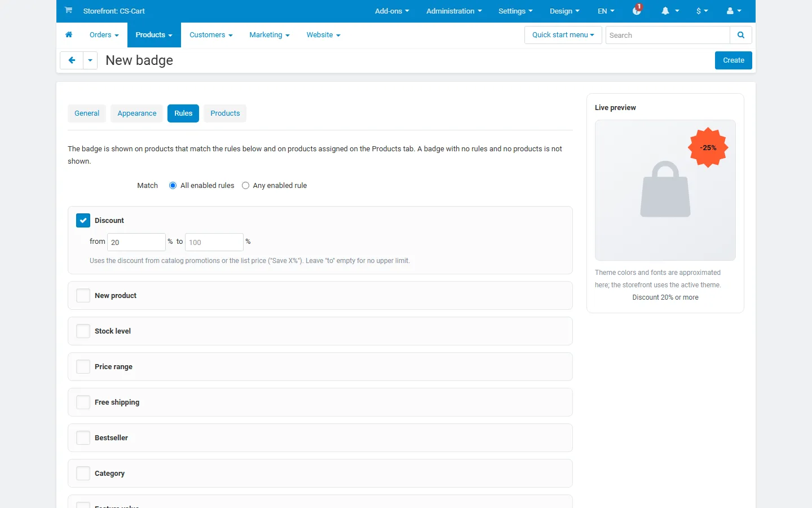Select Any enabled rule radio

(x=245, y=186)
